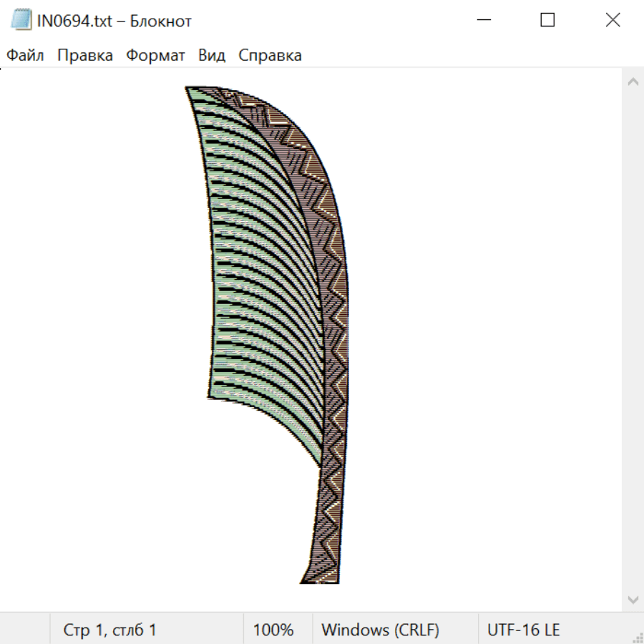Maximize the Блокнот window
Viewport: 644px width, 644px height.
tap(547, 21)
